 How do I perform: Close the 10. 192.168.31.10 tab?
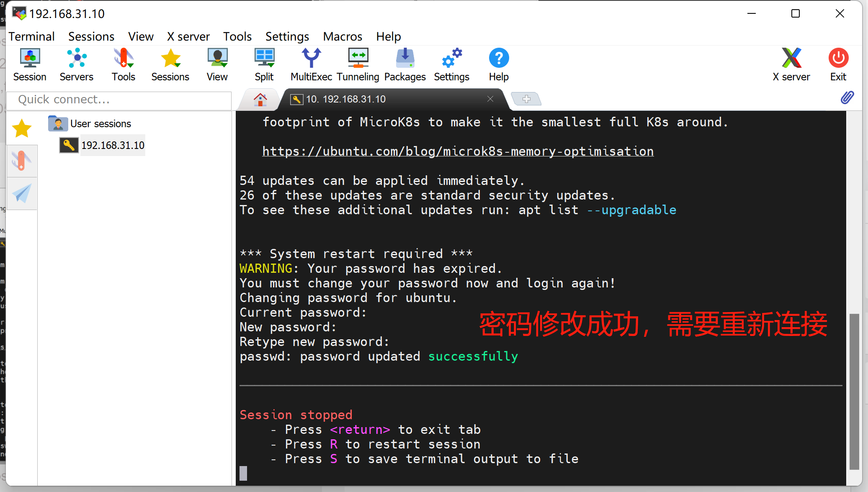(490, 99)
